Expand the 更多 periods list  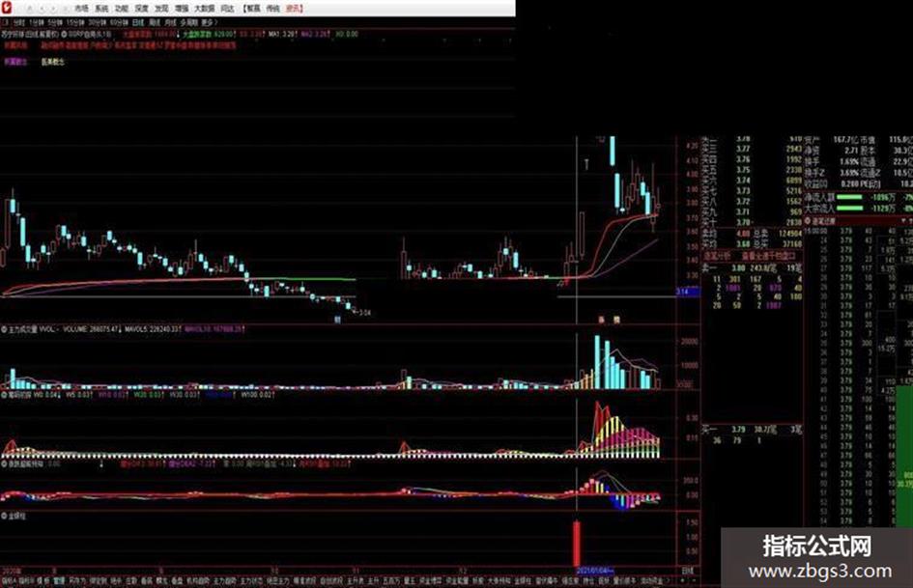coord(209,22)
